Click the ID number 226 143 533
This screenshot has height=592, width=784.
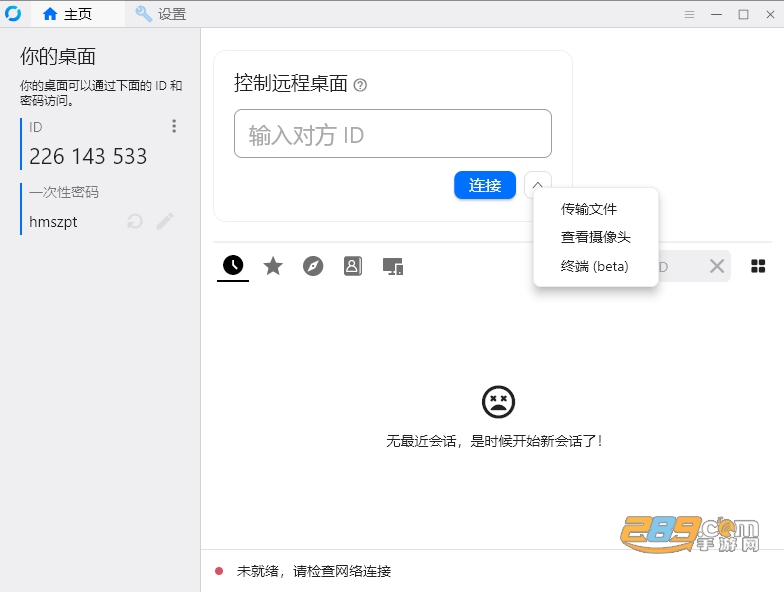click(88, 156)
